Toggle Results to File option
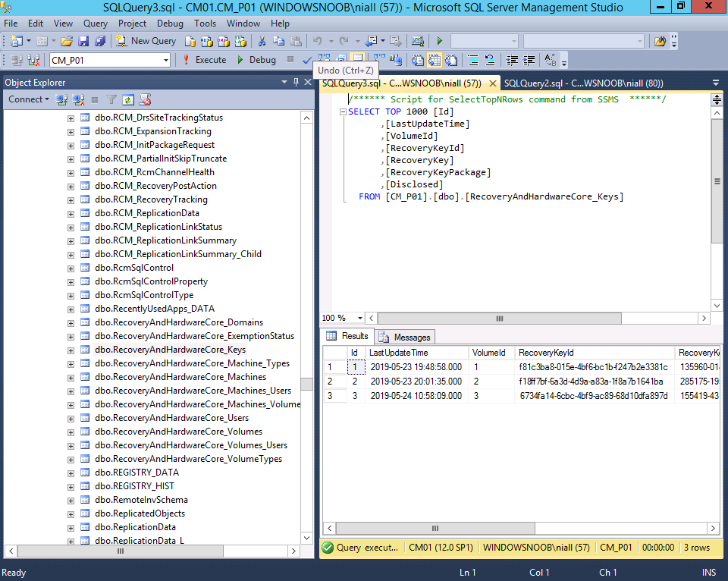728x581 pixels. [450, 60]
